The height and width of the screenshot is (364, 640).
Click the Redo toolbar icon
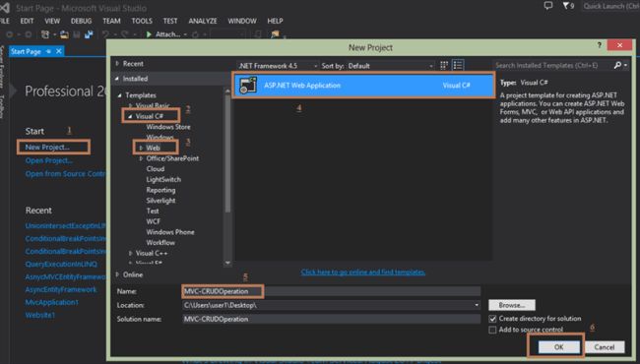pyautogui.click(x=125, y=34)
